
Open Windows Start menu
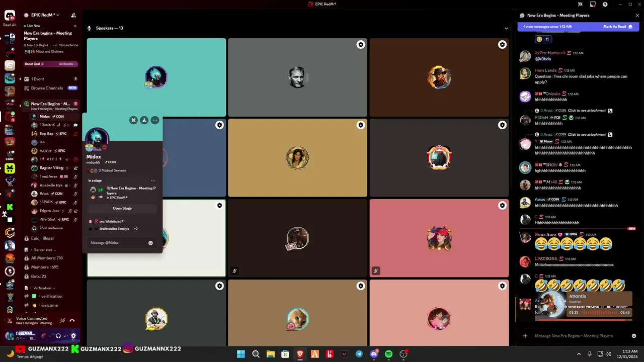[x=241, y=354]
